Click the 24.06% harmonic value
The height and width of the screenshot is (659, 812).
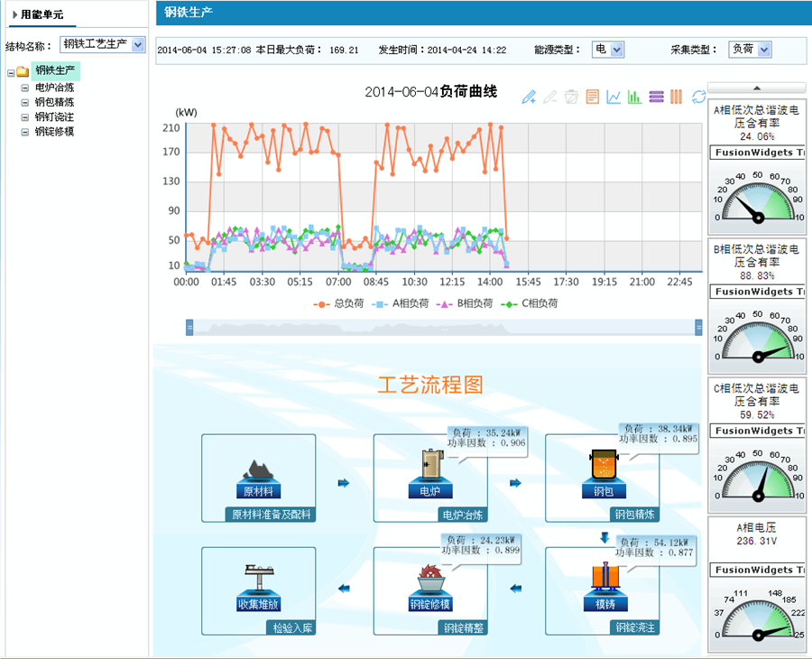(757, 137)
